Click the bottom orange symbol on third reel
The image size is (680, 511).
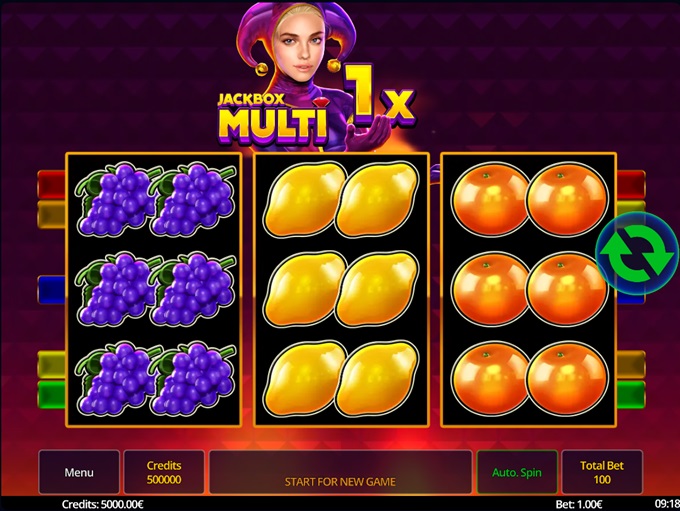[x=529, y=378]
